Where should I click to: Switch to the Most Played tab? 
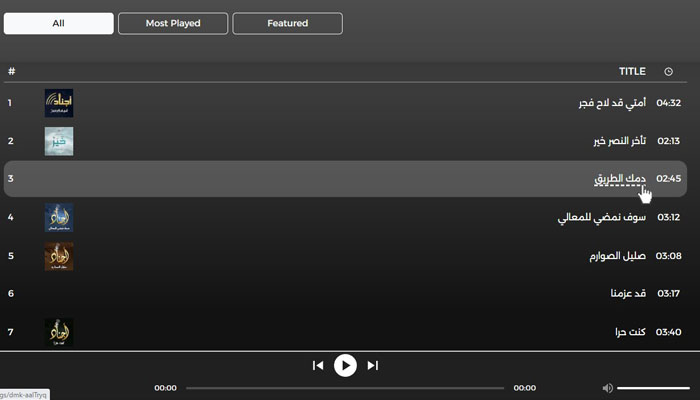pos(173,23)
